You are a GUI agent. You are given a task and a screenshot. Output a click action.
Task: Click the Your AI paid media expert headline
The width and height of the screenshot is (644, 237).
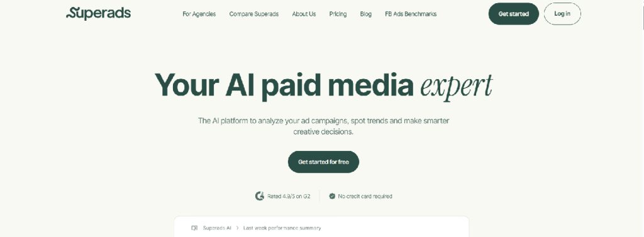point(324,86)
